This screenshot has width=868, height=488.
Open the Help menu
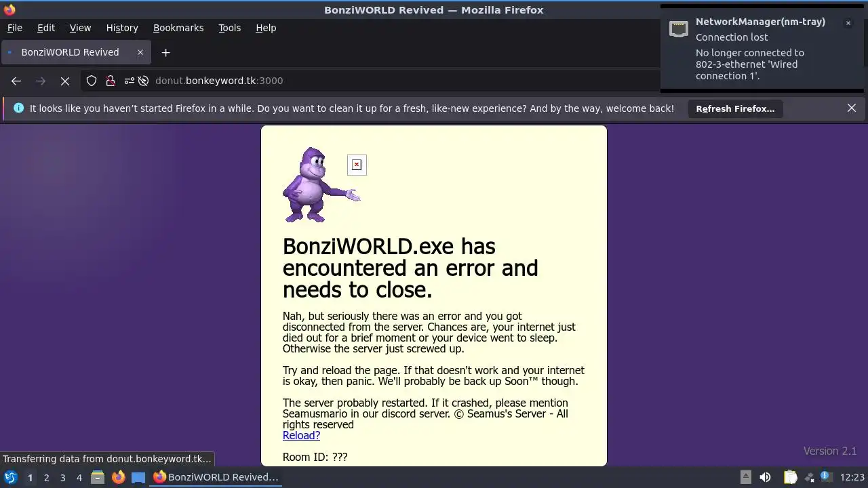[266, 28]
